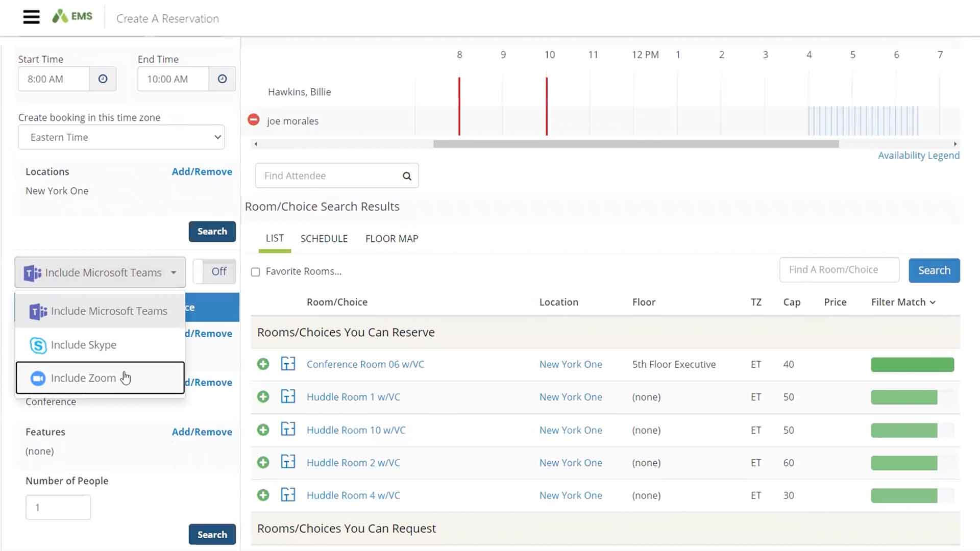The height and width of the screenshot is (551, 980).
Task: Open the Eastern Time timezone dropdown
Action: 121,137
